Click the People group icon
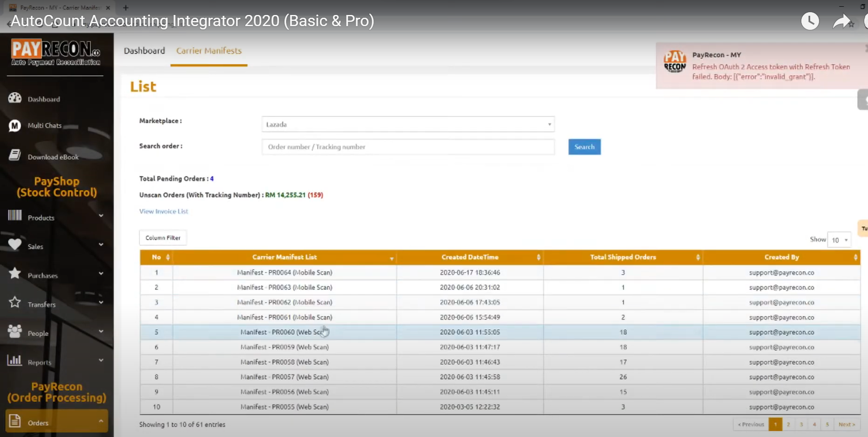868x437 pixels. (15, 331)
